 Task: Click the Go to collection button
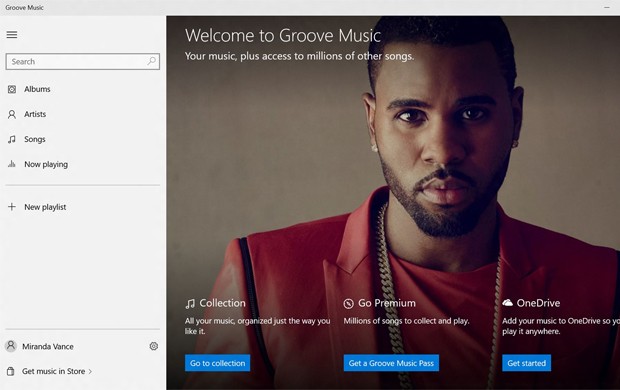click(x=217, y=363)
